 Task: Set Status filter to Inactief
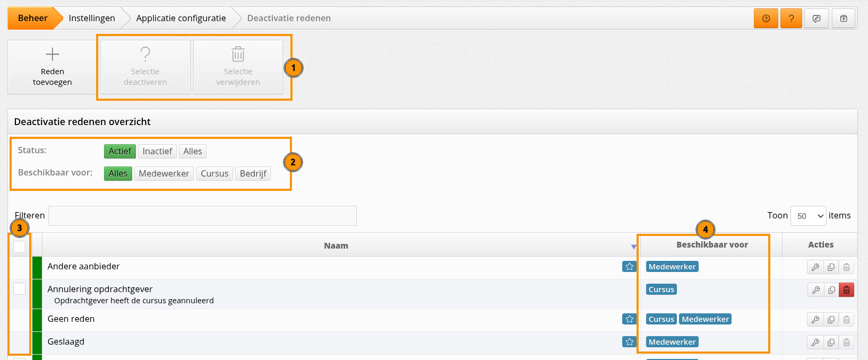click(157, 152)
